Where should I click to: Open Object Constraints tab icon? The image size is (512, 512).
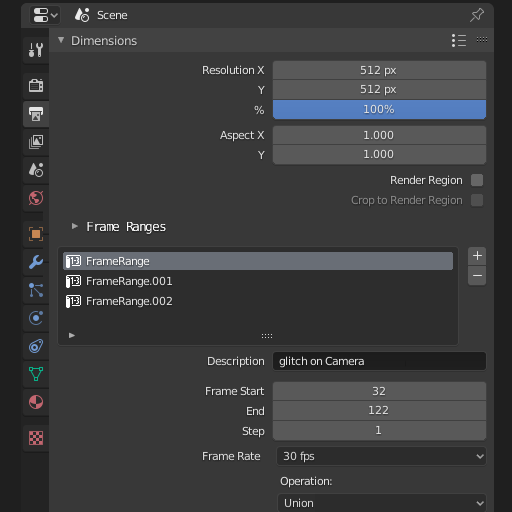(x=36, y=346)
